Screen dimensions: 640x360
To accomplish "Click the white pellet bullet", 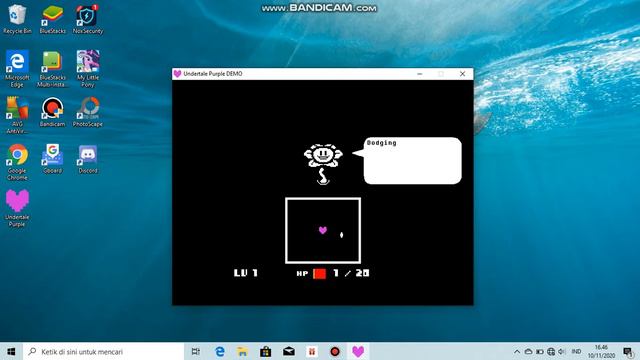I will tap(342, 235).
